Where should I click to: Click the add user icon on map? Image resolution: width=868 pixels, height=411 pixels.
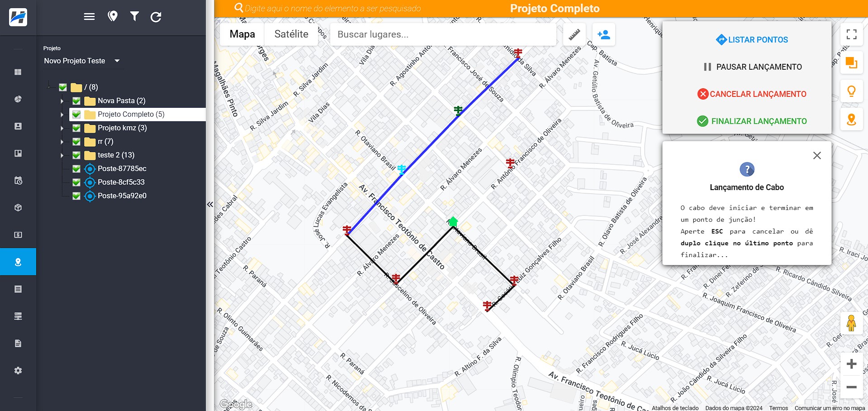click(x=604, y=34)
